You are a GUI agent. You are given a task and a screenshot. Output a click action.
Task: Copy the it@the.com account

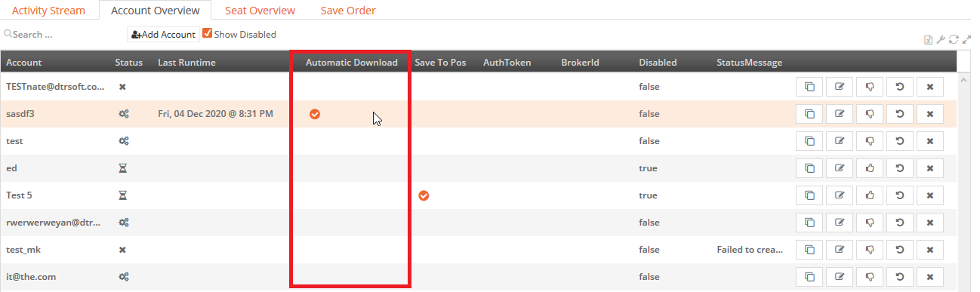coord(809,277)
